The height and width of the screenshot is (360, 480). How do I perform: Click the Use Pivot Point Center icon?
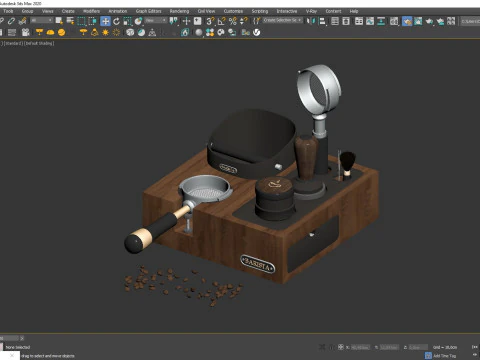pyautogui.click(x=173, y=21)
